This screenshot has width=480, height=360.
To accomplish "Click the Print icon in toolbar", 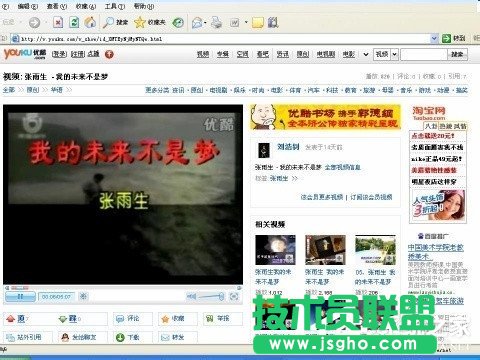I will 217,23.
